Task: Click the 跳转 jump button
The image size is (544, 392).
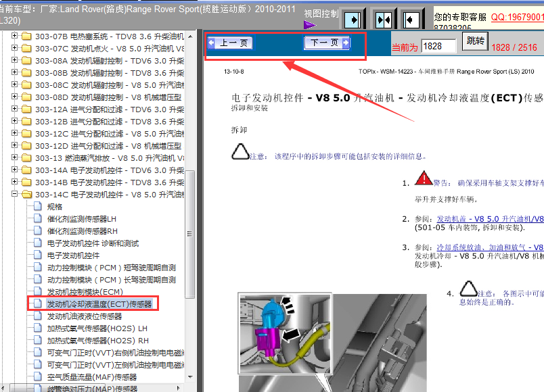Action: [x=475, y=41]
